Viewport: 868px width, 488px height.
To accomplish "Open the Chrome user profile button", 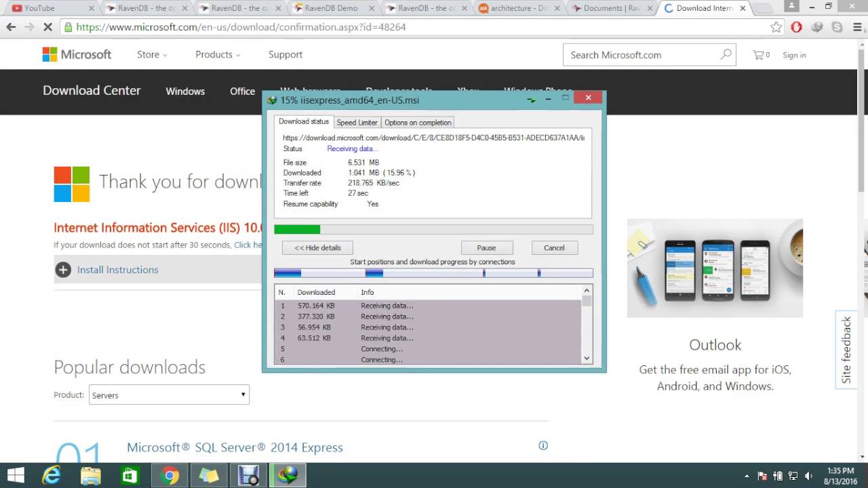I will pyautogui.click(x=791, y=6).
